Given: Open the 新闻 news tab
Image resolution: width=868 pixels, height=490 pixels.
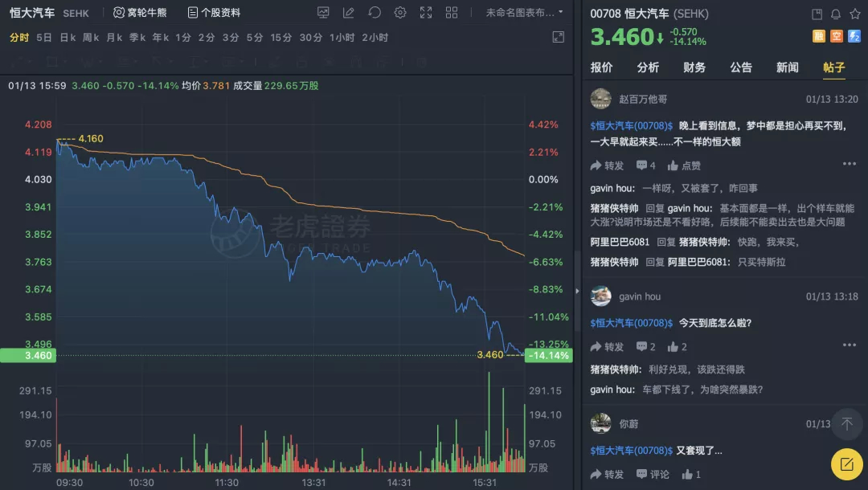Looking at the screenshot, I should [787, 67].
